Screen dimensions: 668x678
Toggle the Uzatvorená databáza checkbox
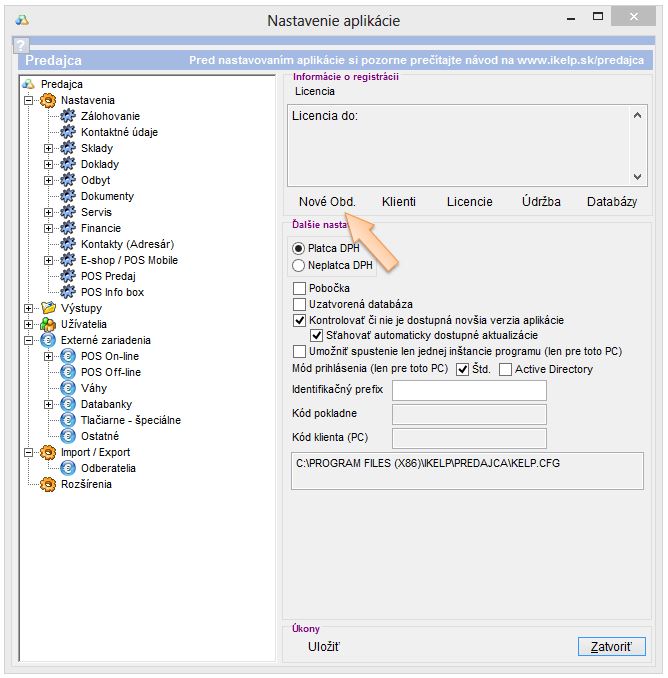pyautogui.click(x=299, y=304)
